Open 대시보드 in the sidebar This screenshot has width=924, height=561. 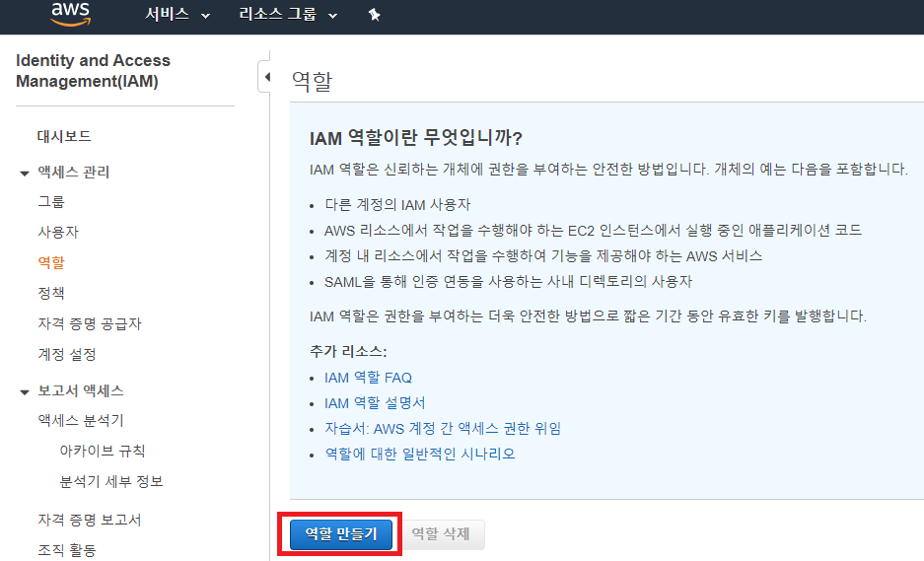pos(64,136)
